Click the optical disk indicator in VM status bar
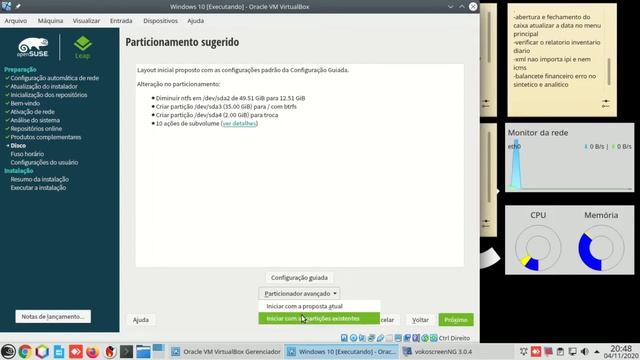 coord(353,338)
